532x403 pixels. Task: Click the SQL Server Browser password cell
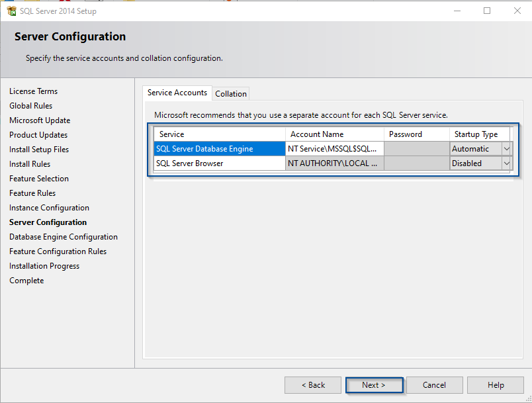tap(417, 163)
